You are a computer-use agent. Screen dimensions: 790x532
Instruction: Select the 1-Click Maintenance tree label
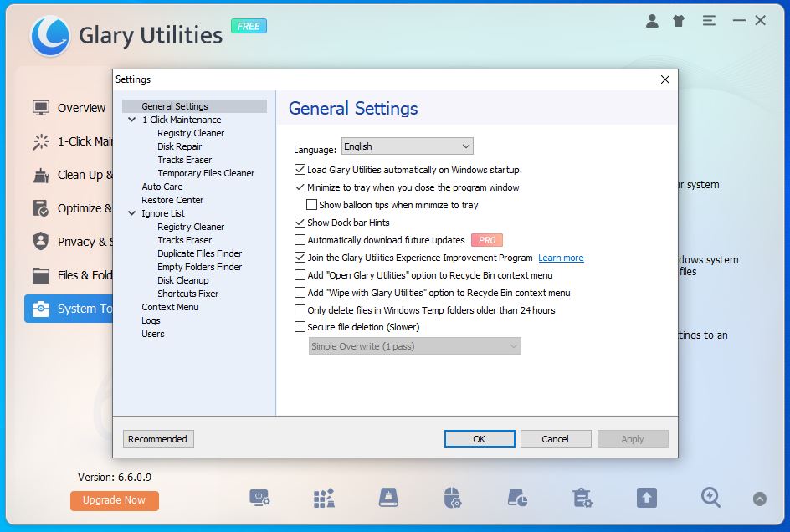coord(182,120)
